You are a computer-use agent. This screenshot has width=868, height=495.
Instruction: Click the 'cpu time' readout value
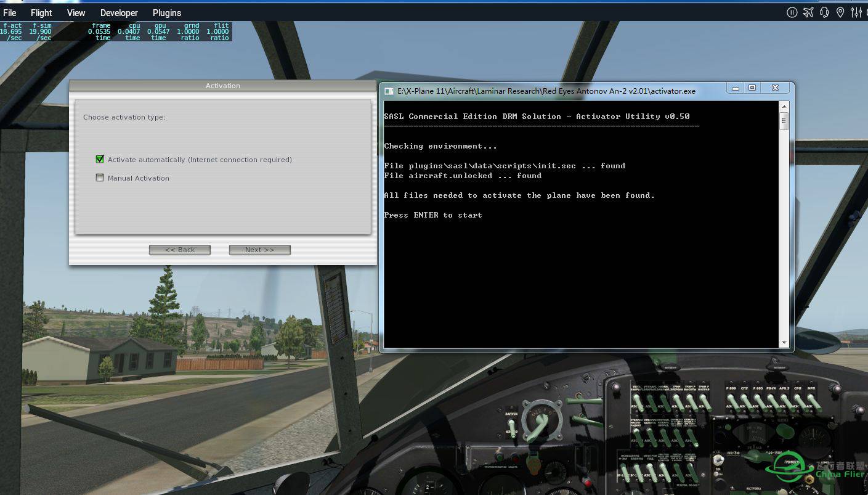pyautogui.click(x=129, y=31)
